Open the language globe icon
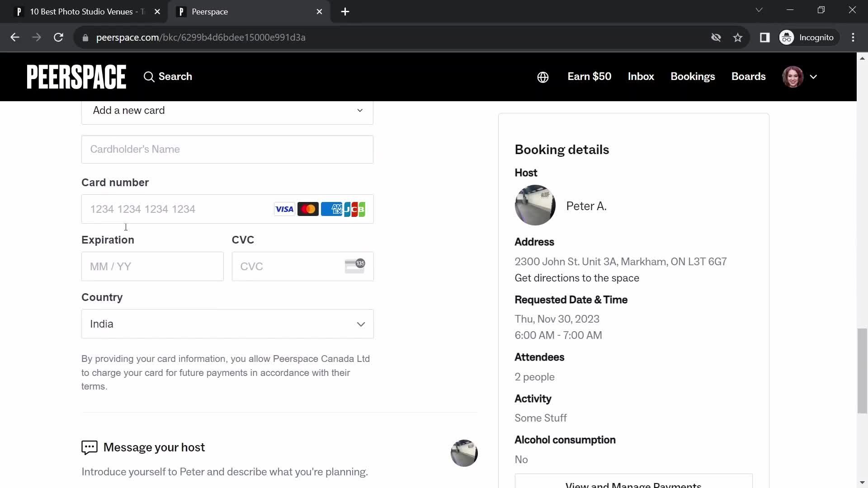Screen dimensions: 868x488 (543, 77)
